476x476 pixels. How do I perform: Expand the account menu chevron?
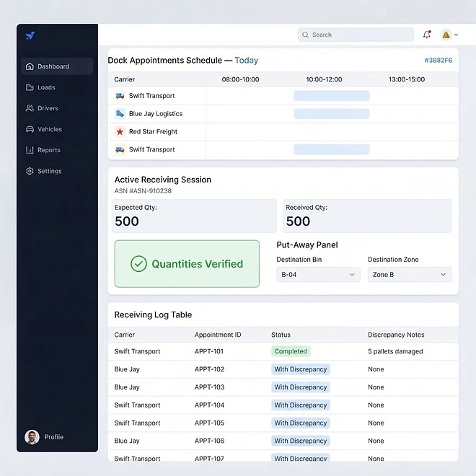coord(456,35)
